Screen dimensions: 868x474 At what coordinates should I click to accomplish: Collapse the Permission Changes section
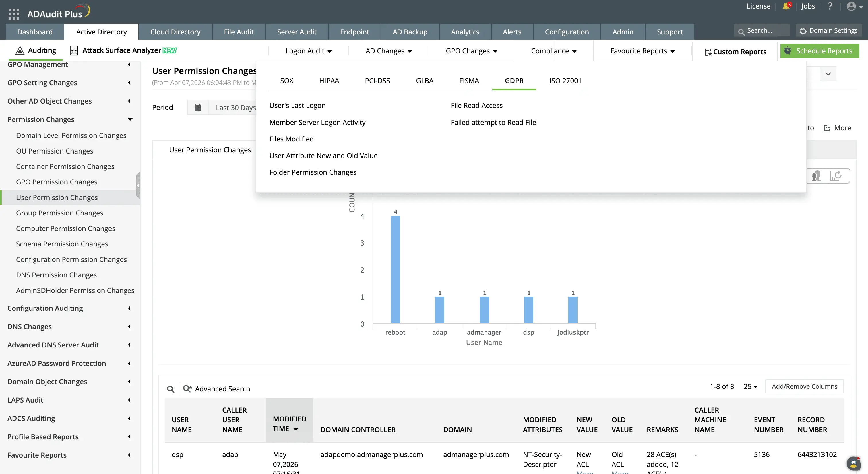pyautogui.click(x=70, y=119)
